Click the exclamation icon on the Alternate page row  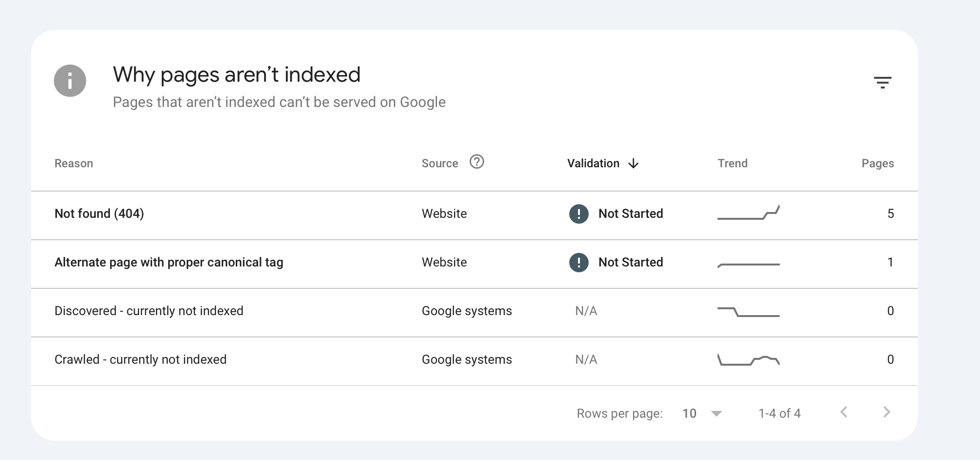coord(578,262)
